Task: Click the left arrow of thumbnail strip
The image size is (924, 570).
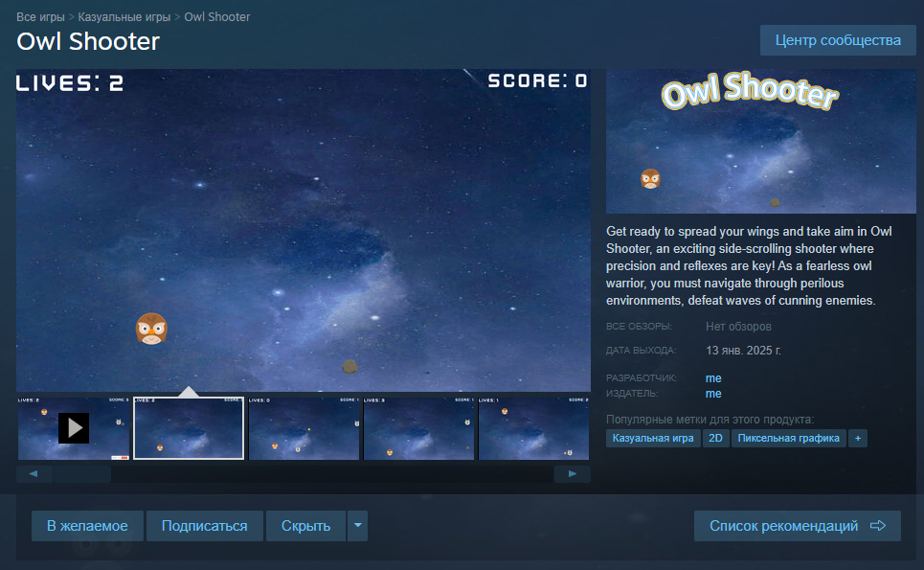Action: coord(34,474)
